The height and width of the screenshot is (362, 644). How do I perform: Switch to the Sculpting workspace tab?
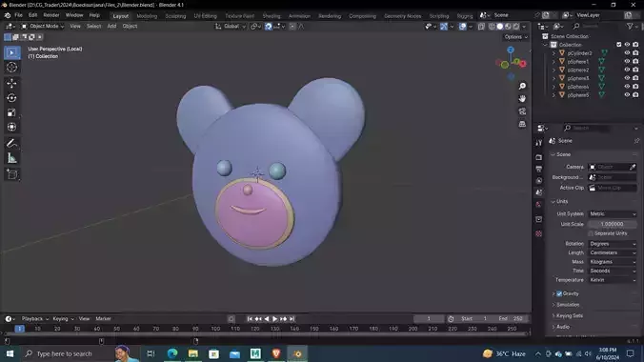click(x=175, y=16)
